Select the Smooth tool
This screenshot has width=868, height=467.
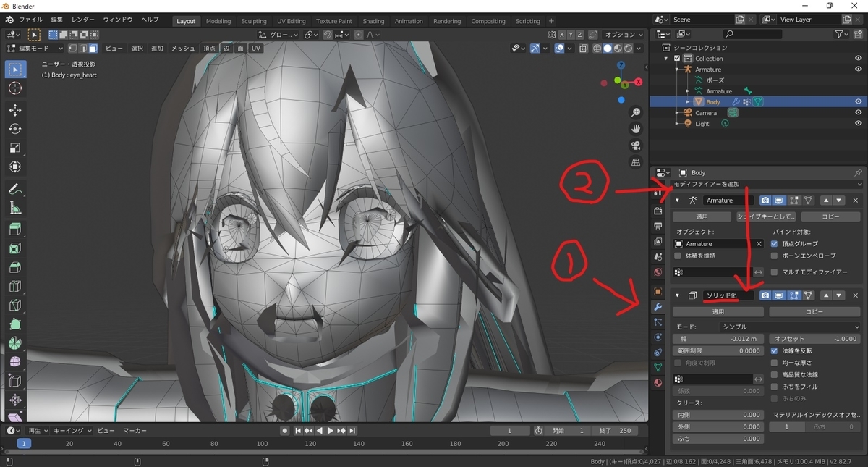coord(15,361)
